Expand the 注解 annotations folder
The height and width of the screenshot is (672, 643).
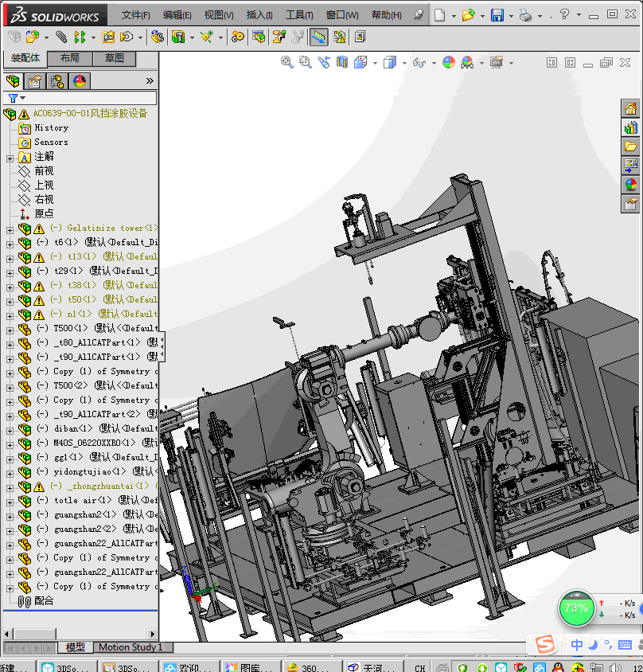point(10,157)
